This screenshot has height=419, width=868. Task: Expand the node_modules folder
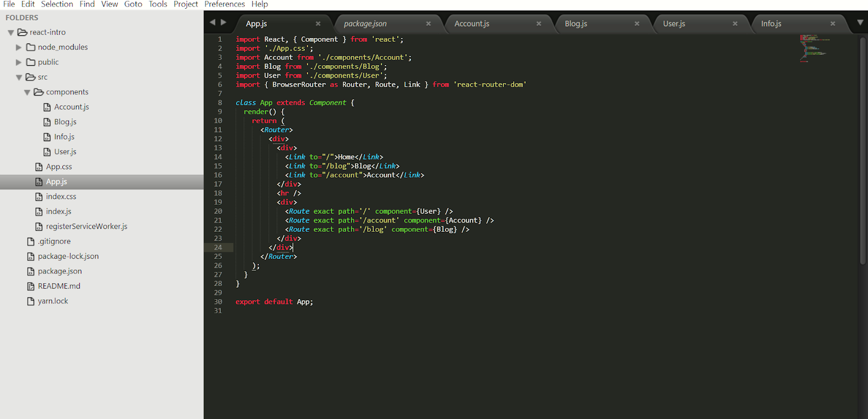point(19,47)
